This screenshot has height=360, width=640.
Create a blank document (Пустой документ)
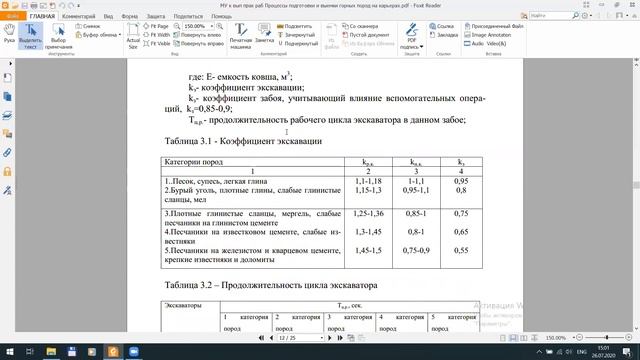click(366, 35)
